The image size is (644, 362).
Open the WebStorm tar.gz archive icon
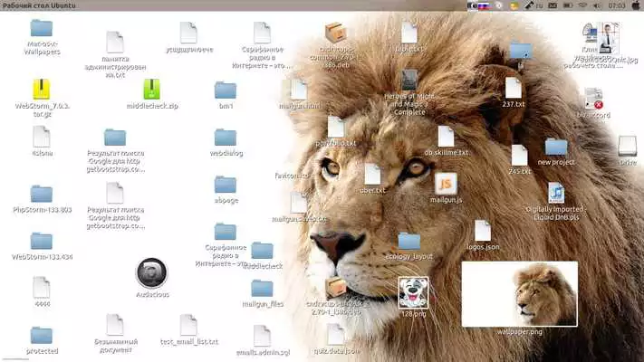[42, 89]
